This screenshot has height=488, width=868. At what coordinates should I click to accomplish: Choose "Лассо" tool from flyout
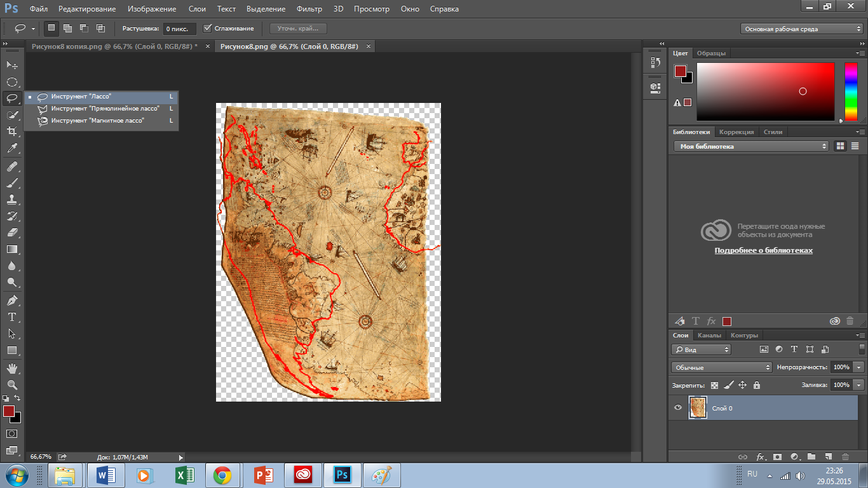[102, 97]
